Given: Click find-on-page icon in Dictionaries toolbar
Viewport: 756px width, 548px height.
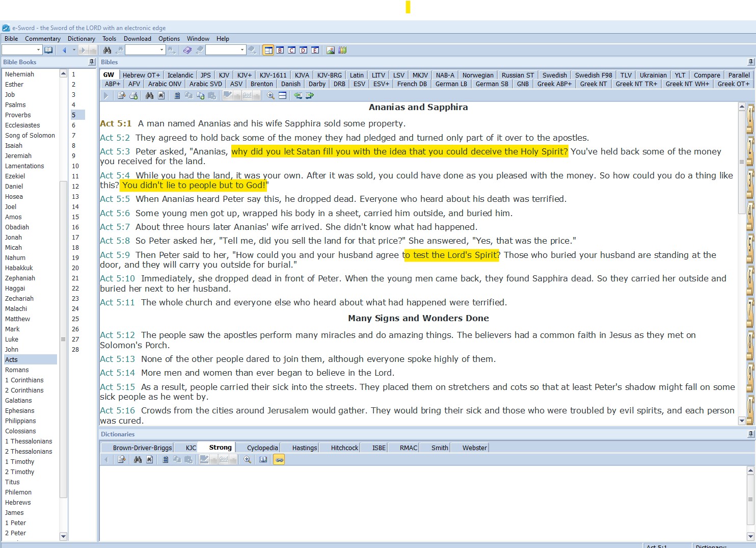Looking at the screenshot, I should pyautogui.click(x=149, y=459).
